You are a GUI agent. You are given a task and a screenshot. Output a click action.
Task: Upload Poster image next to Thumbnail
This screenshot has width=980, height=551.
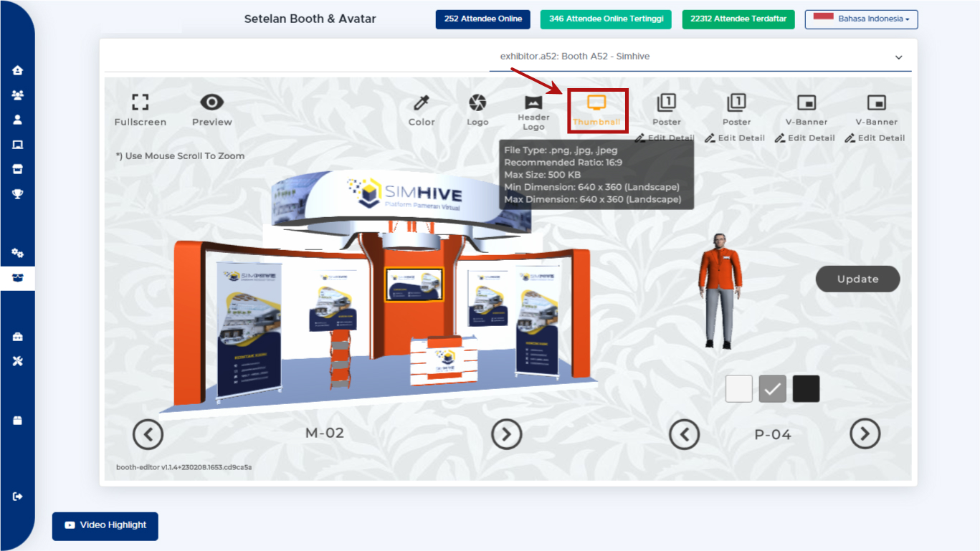[x=667, y=110]
